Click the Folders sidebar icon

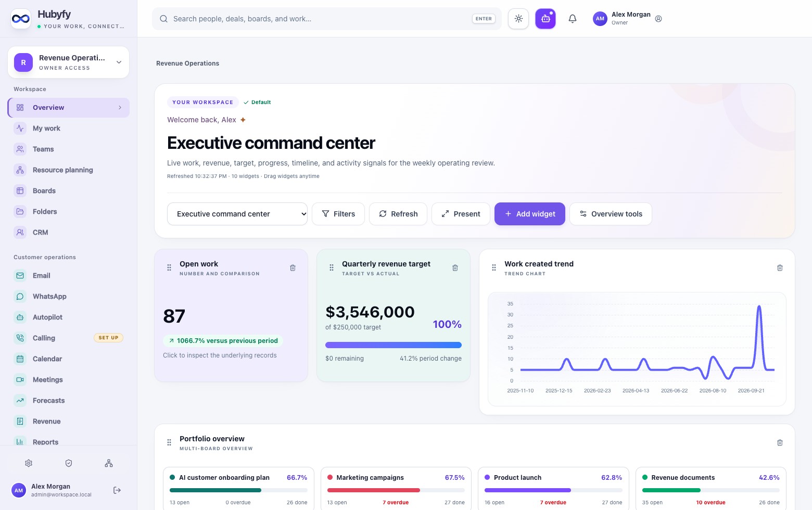coord(20,212)
